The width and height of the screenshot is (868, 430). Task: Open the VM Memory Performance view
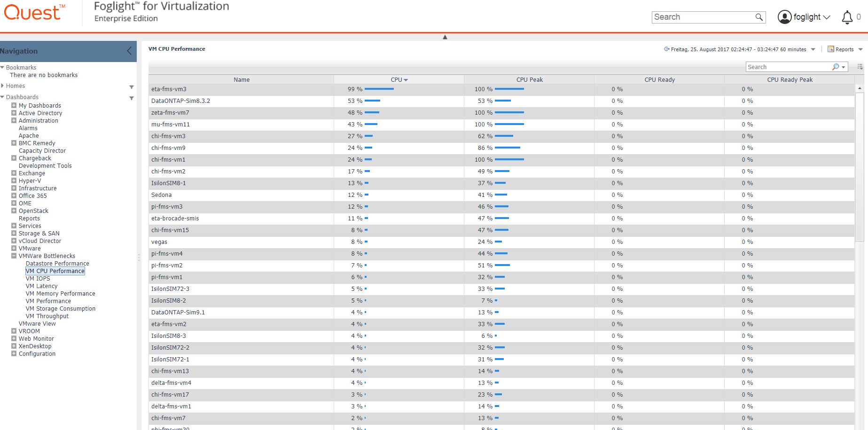pyautogui.click(x=60, y=294)
